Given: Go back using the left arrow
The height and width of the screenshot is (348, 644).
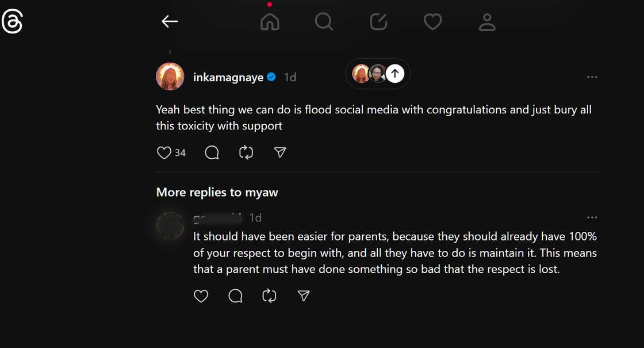Looking at the screenshot, I should point(170,22).
